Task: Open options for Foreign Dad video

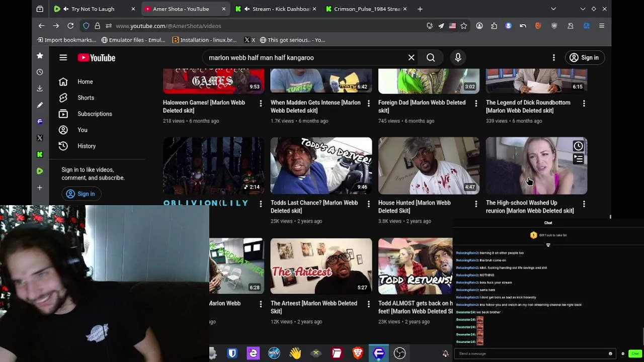Action: 476,103
